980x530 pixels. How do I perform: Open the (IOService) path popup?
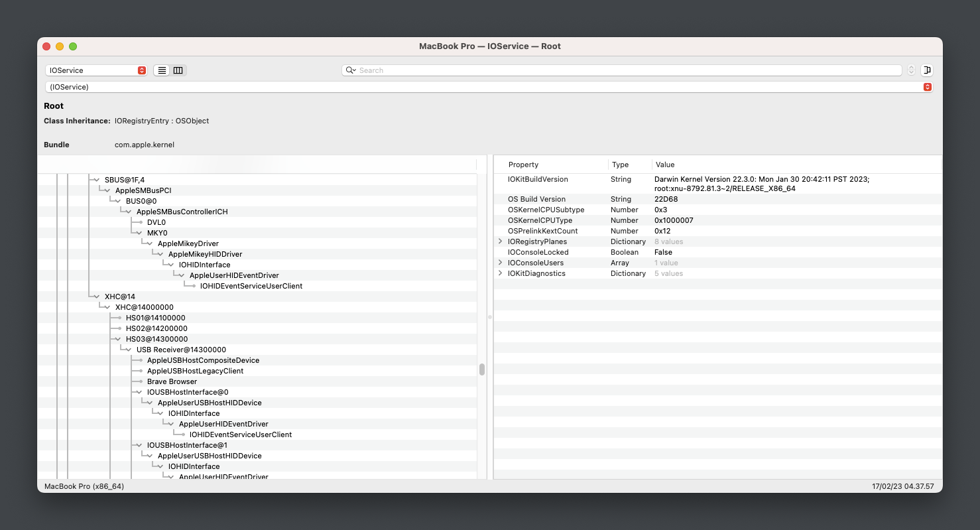pos(489,87)
